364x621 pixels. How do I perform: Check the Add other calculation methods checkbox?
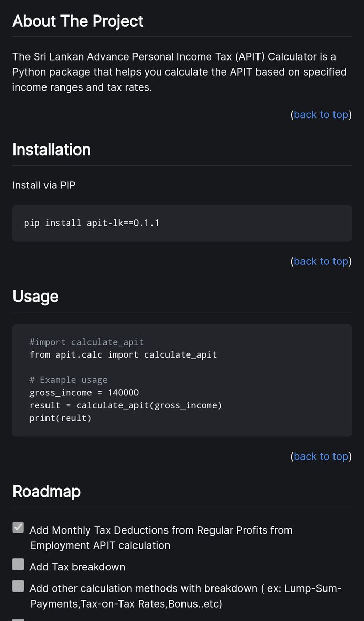[18, 586]
